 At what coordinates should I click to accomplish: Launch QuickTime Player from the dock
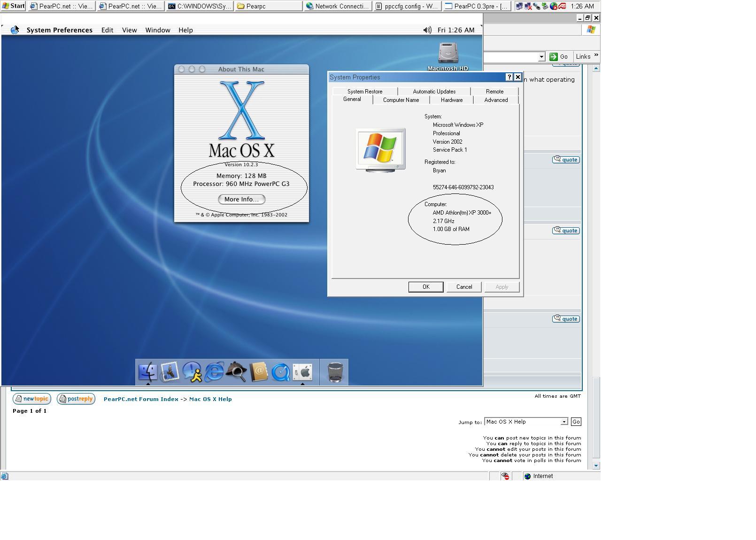tap(281, 372)
